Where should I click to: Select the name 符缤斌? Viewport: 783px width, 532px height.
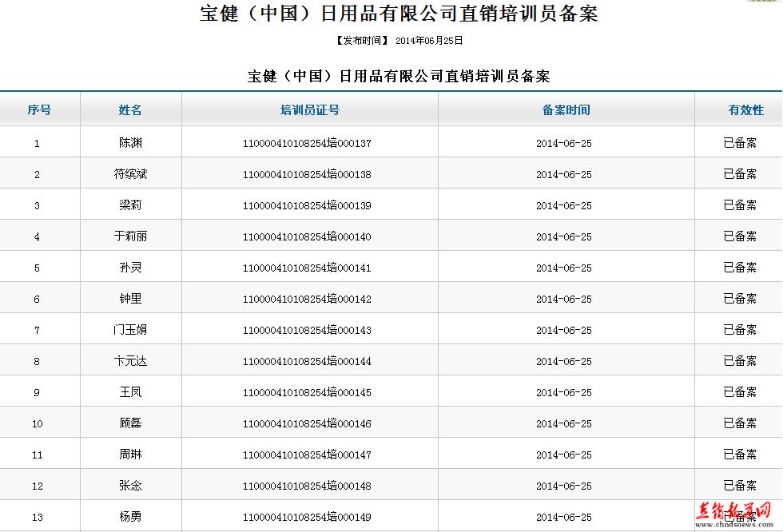pyautogui.click(x=130, y=173)
